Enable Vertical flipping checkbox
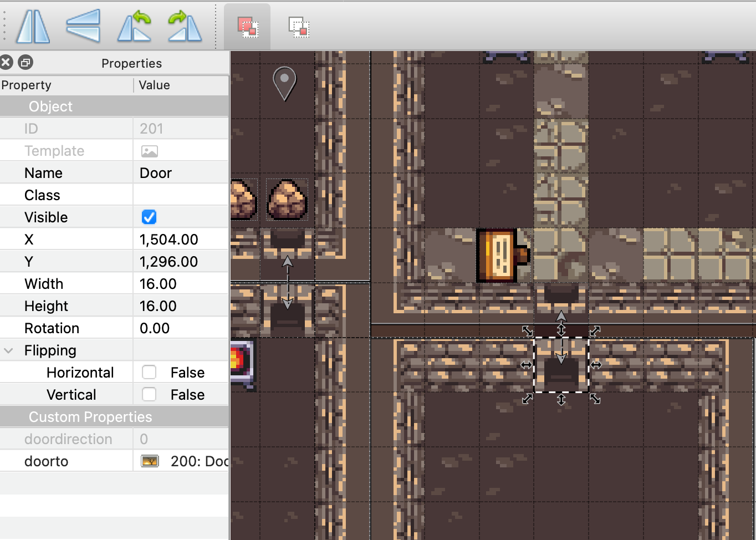 (x=149, y=395)
